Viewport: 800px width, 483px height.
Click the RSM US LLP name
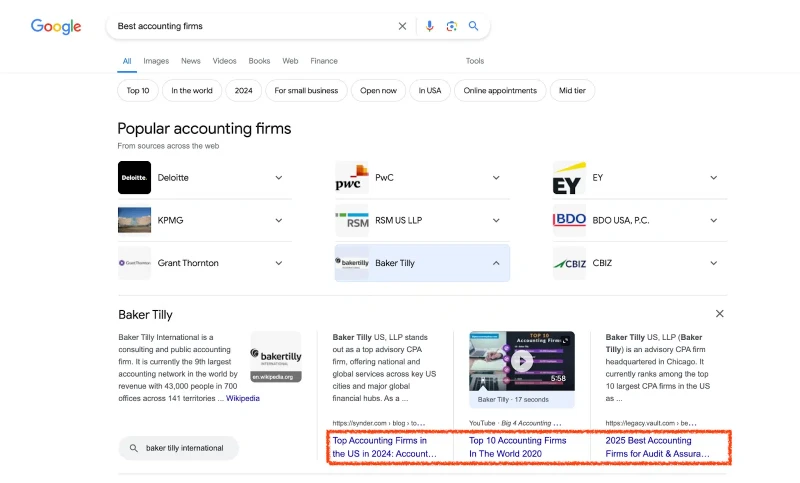click(398, 220)
